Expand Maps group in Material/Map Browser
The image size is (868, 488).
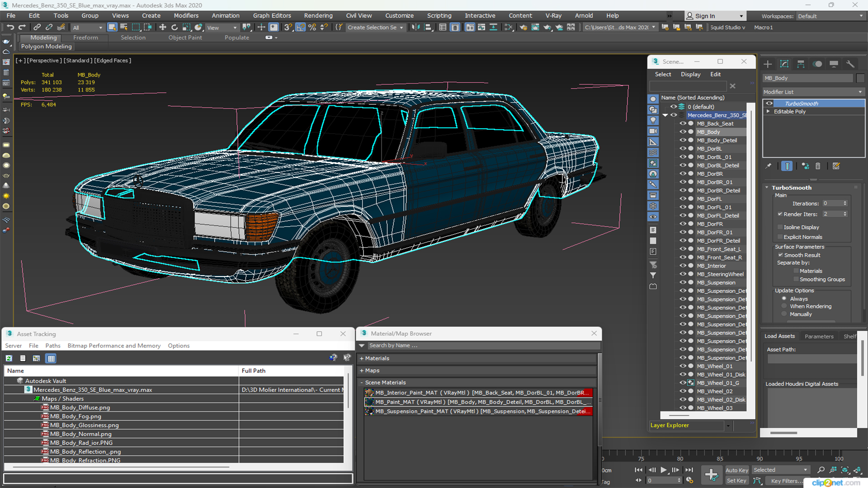point(362,371)
